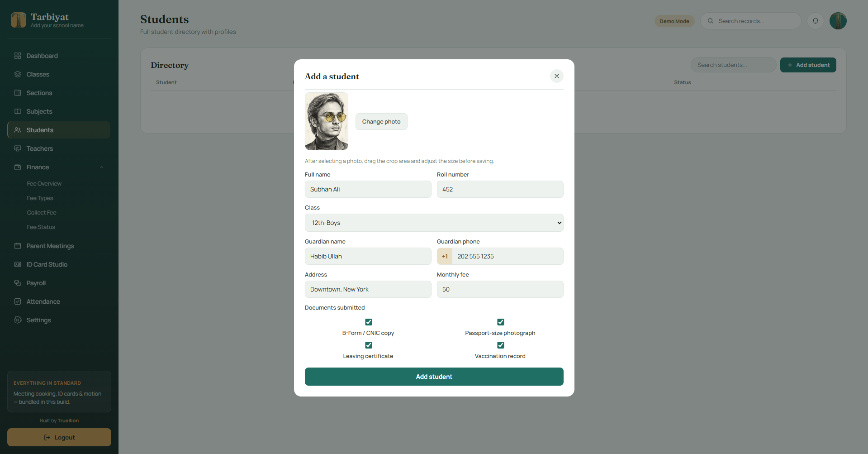The height and width of the screenshot is (454, 868).
Task: Open the user avatar menu
Action: 838,21
